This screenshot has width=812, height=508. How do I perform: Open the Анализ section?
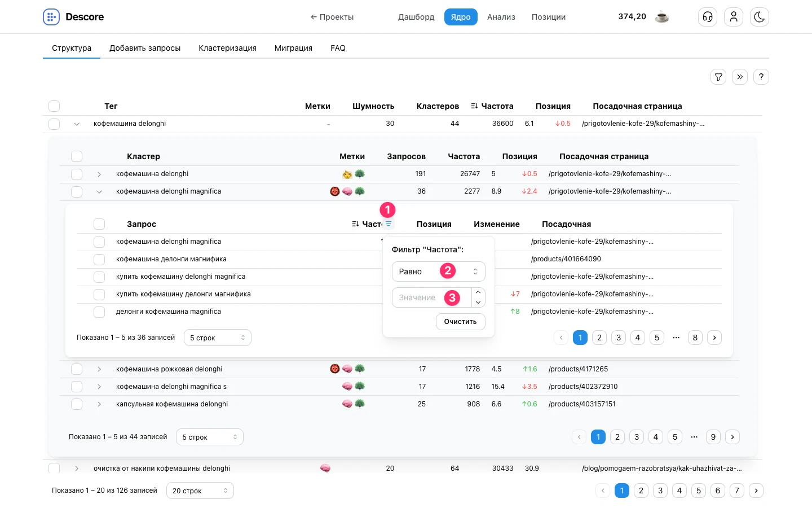[501, 17]
